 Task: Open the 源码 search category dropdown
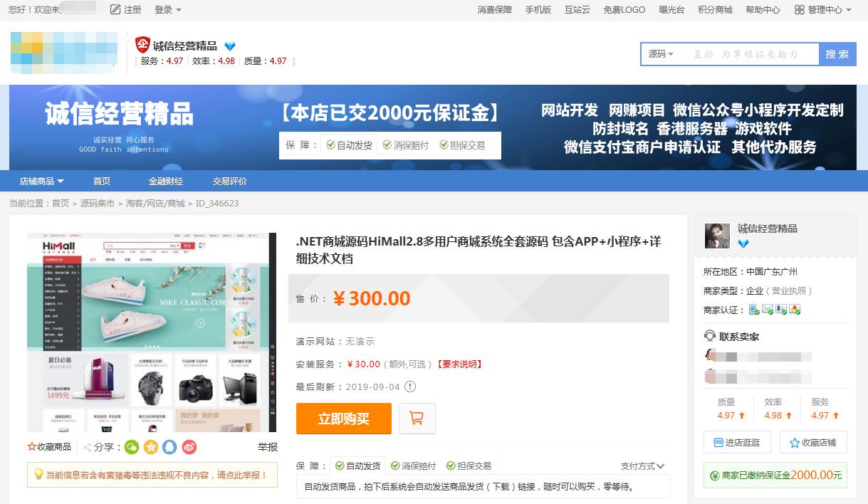tap(660, 54)
